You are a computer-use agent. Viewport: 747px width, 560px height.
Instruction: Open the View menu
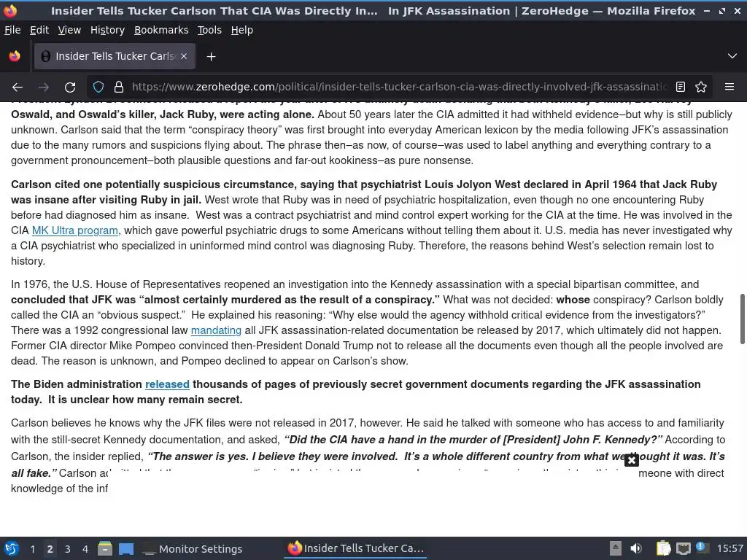tap(69, 30)
